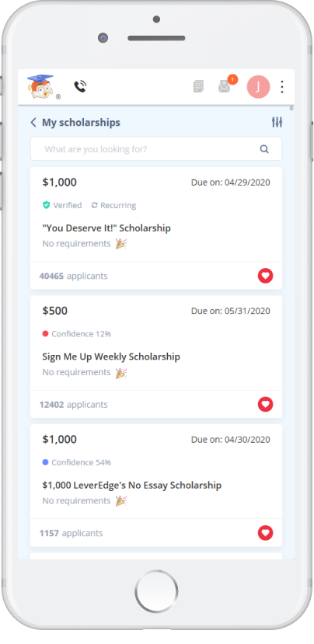The image size is (314, 644).
Task: Go back using My scholarships chevron
Action: pos(33,123)
